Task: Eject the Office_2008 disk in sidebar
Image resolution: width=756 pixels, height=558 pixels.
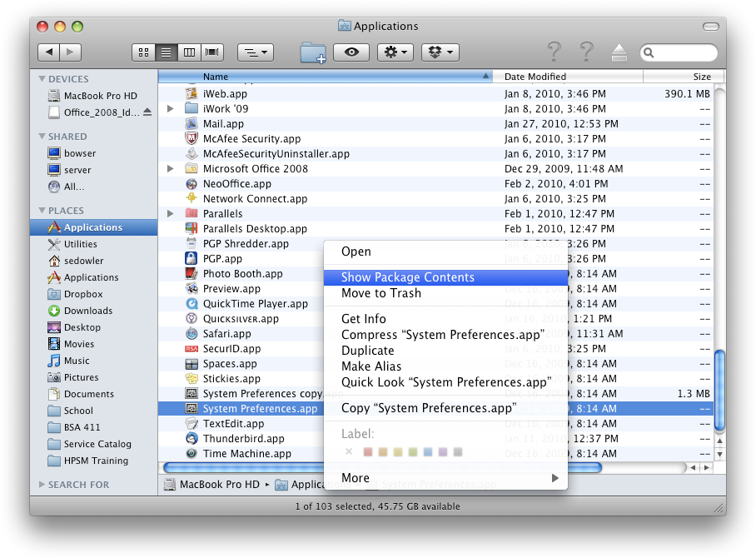Action: coord(147,112)
